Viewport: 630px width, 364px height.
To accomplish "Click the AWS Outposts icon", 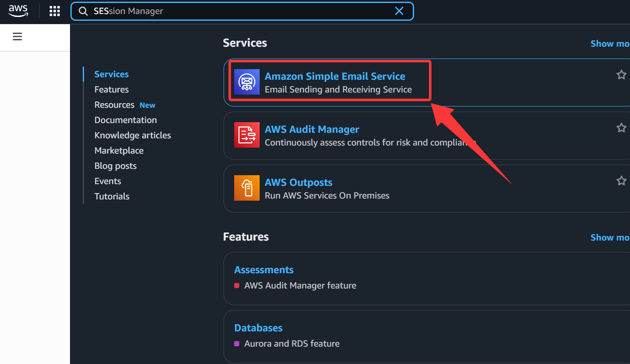I will click(x=247, y=188).
